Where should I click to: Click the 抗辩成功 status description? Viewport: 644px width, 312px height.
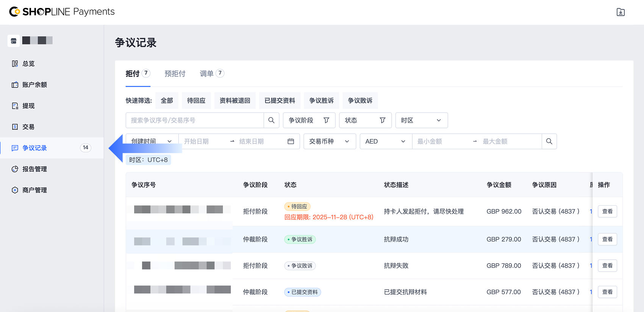[396, 239]
